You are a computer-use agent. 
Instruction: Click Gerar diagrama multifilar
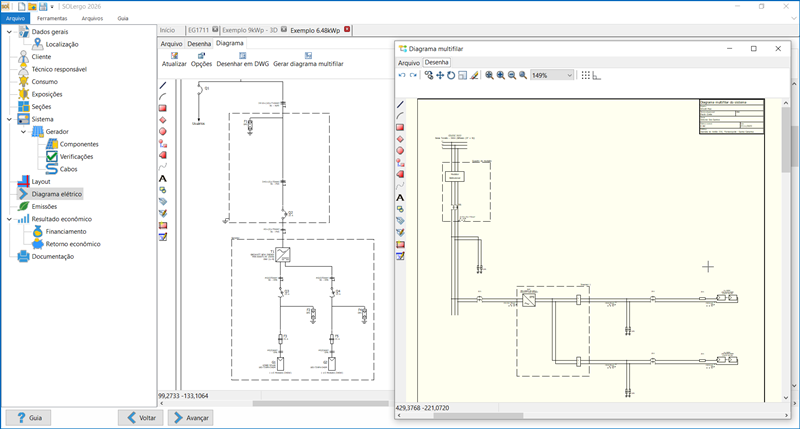308,55
